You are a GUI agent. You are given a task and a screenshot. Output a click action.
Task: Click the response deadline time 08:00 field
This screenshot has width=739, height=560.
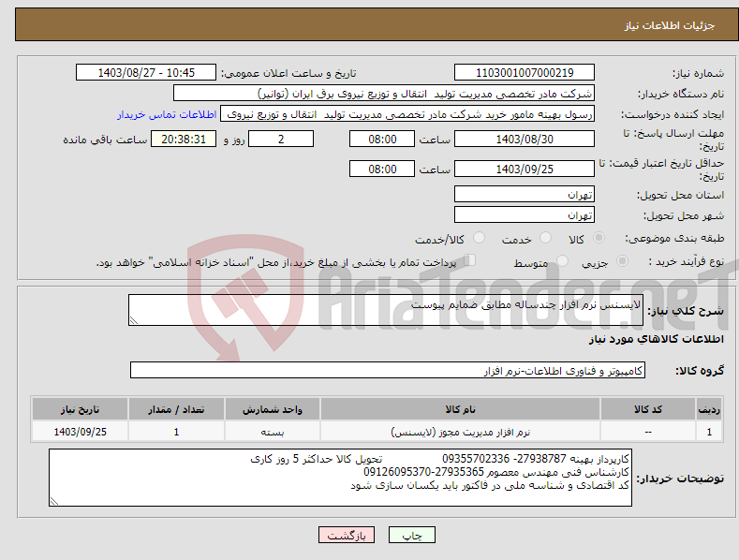pyautogui.click(x=382, y=139)
